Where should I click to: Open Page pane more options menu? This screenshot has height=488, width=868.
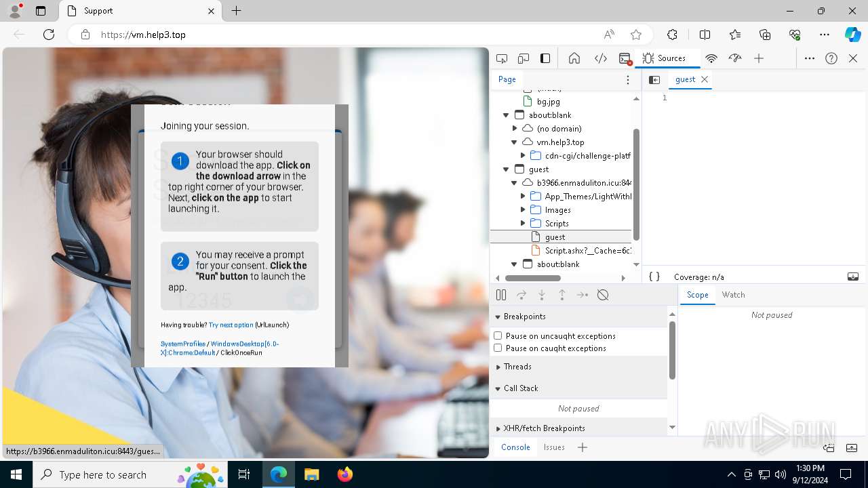(628, 79)
